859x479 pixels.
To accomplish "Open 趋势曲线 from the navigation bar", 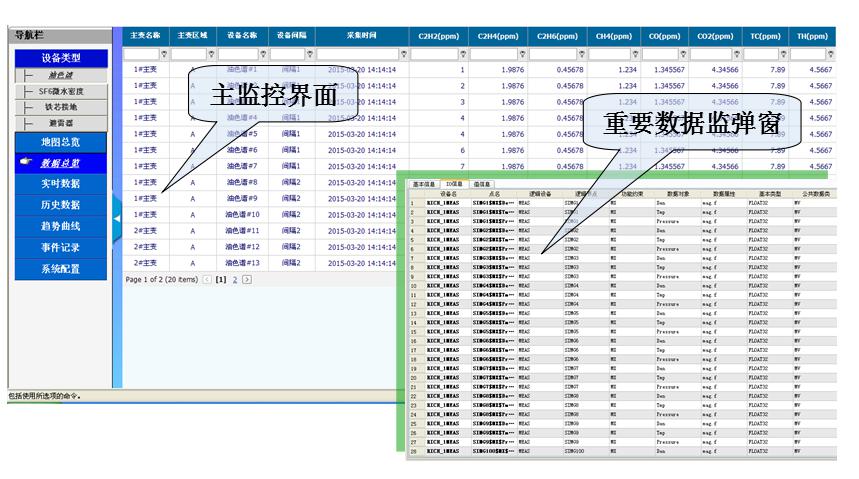I will (61, 226).
